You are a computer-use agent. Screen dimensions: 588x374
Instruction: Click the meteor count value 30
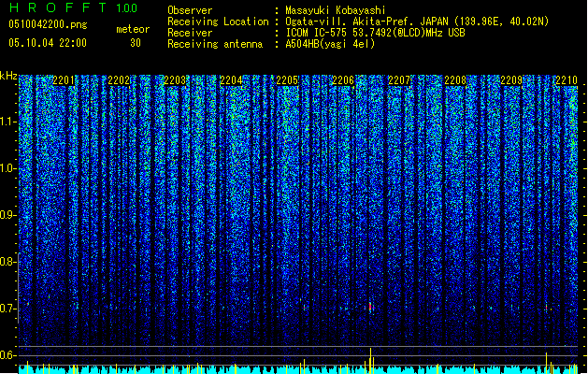tap(136, 43)
